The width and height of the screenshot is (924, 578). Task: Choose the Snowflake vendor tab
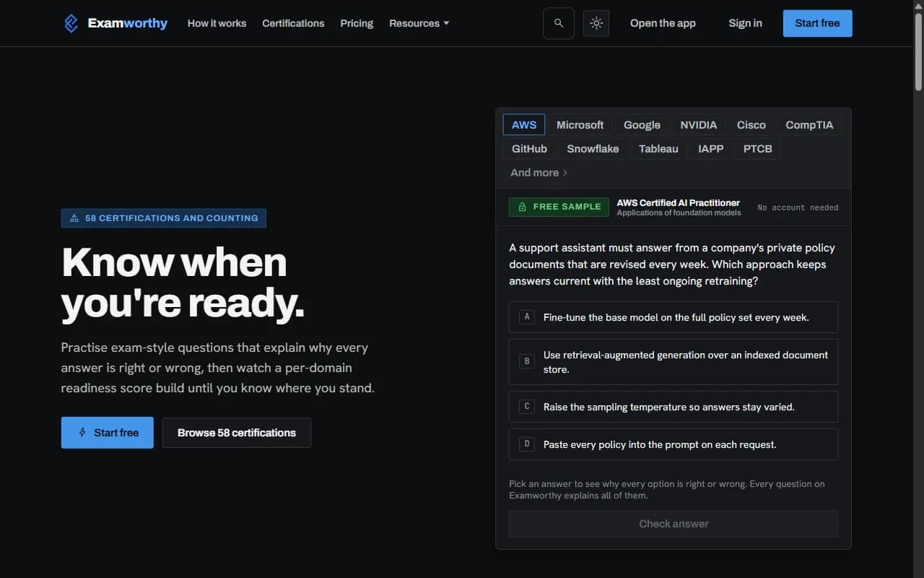[593, 148]
